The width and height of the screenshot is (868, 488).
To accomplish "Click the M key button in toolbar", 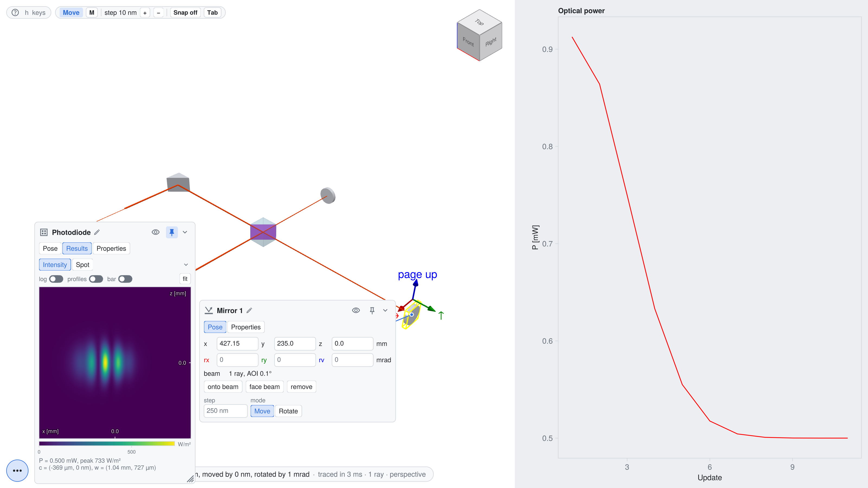I will coord(92,13).
